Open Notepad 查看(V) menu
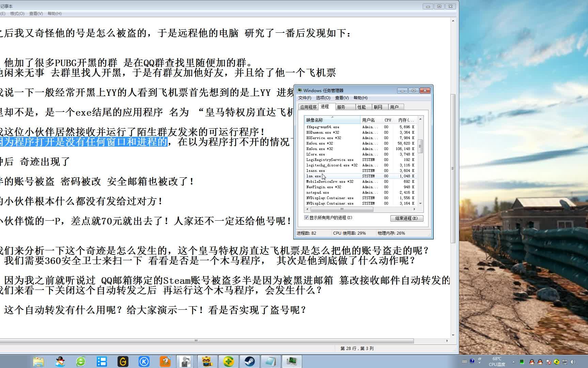This screenshot has height=368, width=588. [x=36, y=14]
